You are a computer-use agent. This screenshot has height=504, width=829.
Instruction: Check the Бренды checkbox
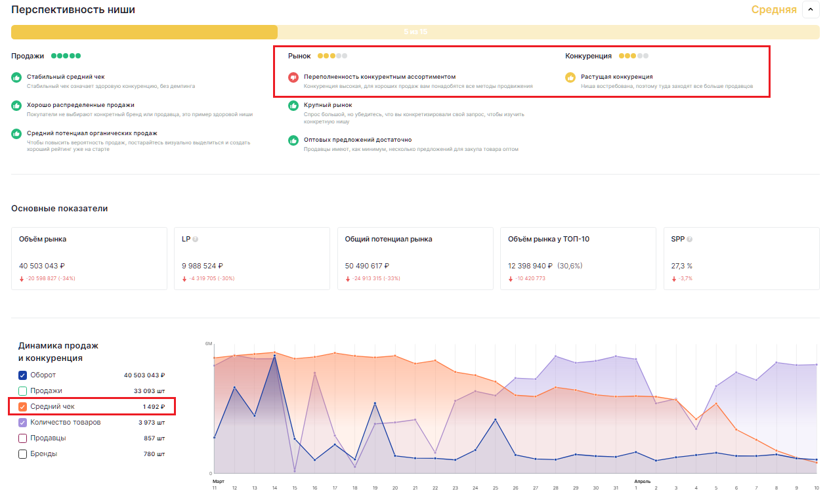click(x=23, y=454)
